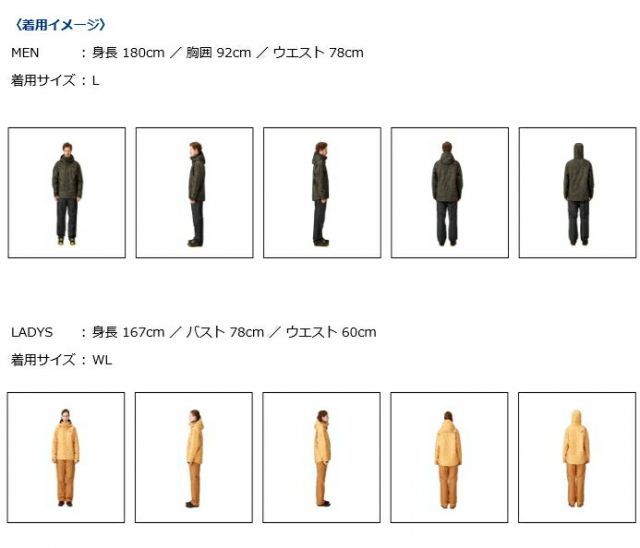
Task: Click men's waist 78cm measurement
Action: click(318, 53)
